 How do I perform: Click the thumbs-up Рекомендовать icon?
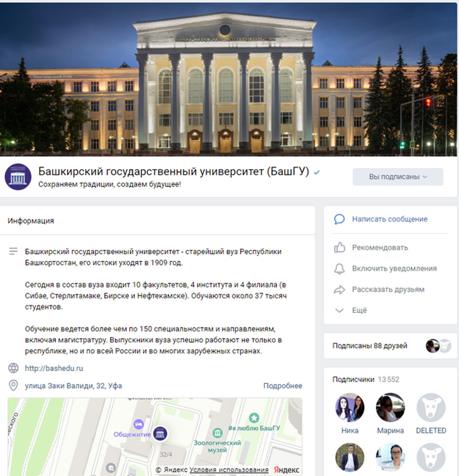click(x=339, y=248)
